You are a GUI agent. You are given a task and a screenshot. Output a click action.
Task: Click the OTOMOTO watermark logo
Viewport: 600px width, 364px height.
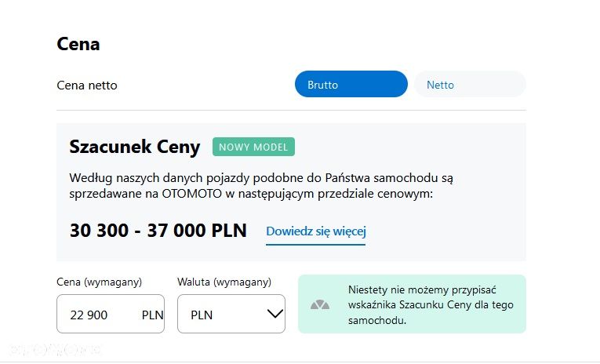tap(56, 349)
